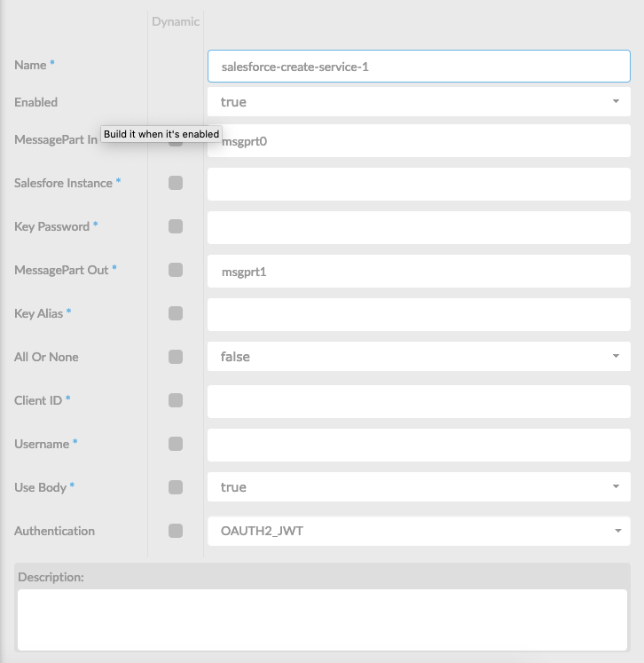Click the MessagePart In label
The image size is (644, 663).
click(x=56, y=139)
